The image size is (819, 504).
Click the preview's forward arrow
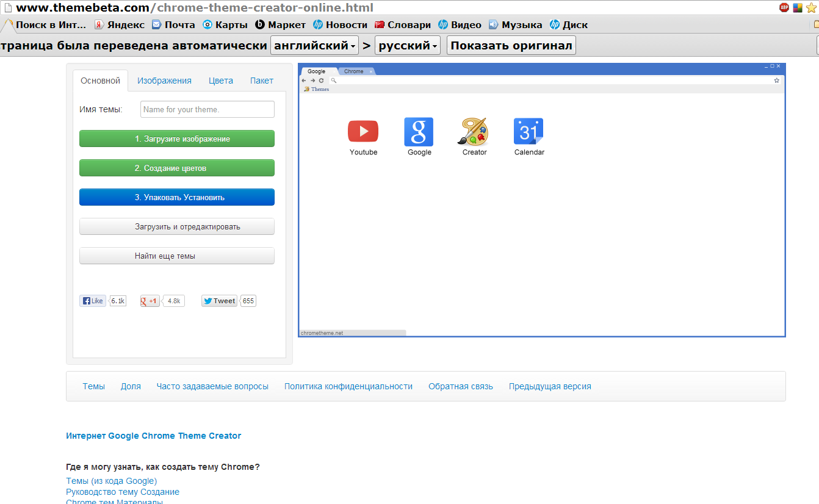tap(312, 81)
